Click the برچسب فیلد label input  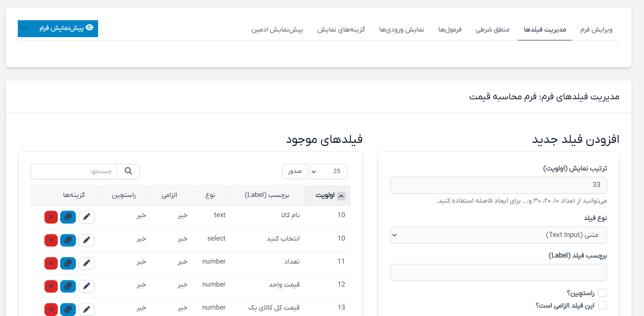pyautogui.click(x=498, y=272)
